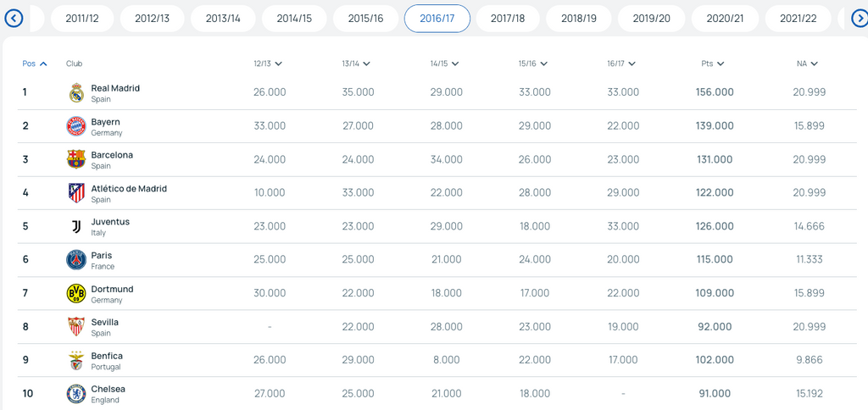Sort by the Pts column header
The image size is (868, 410).
click(x=713, y=64)
